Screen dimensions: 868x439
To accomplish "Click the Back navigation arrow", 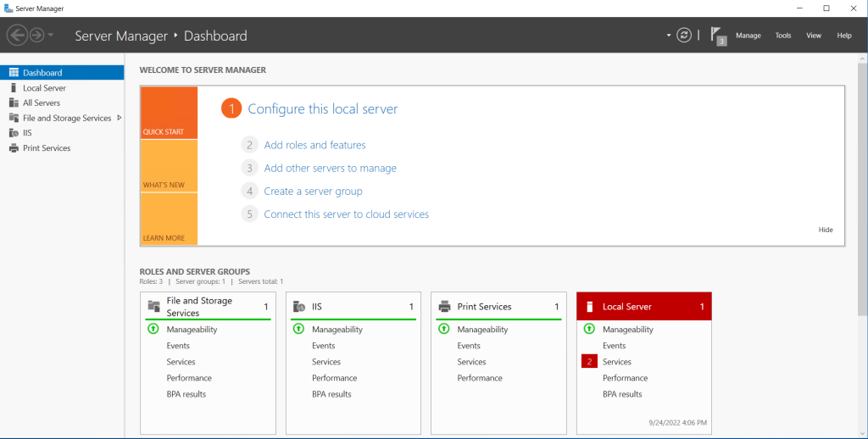I will coord(17,36).
